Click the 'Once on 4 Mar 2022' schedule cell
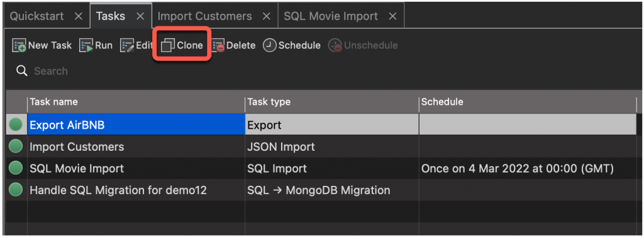The height and width of the screenshot is (238, 644). tap(528, 168)
